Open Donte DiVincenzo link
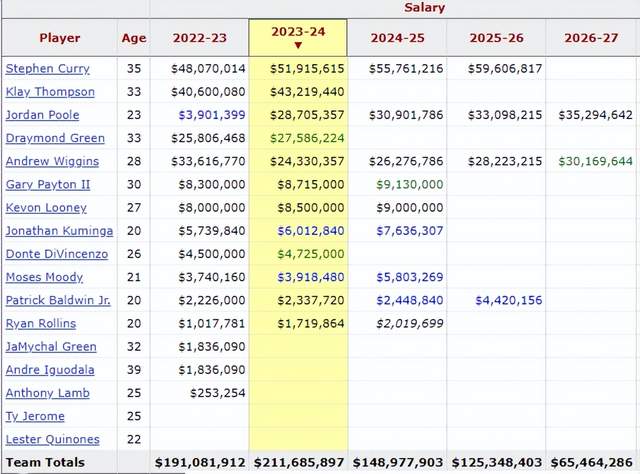This screenshot has width=640, height=474. [58, 254]
